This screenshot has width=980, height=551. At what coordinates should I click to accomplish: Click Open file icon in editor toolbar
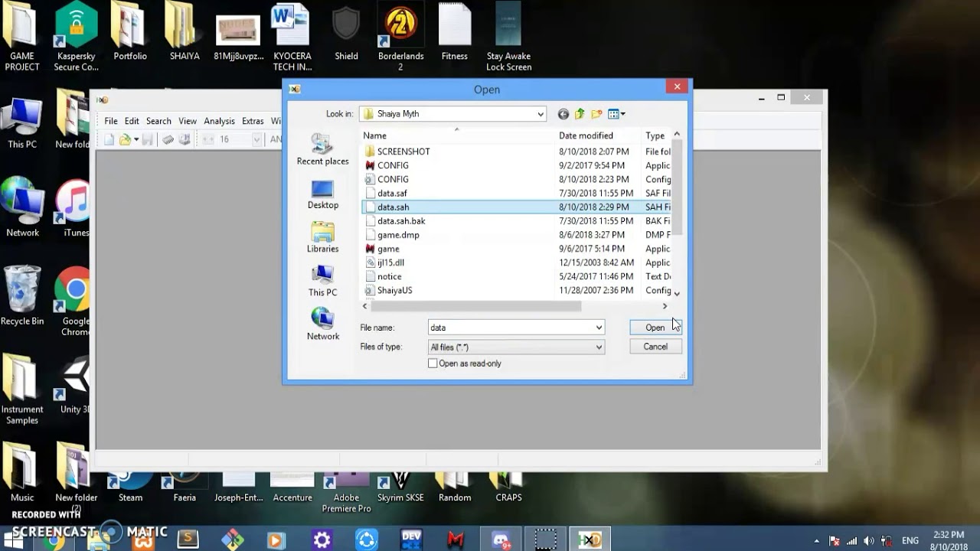click(x=125, y=139)
